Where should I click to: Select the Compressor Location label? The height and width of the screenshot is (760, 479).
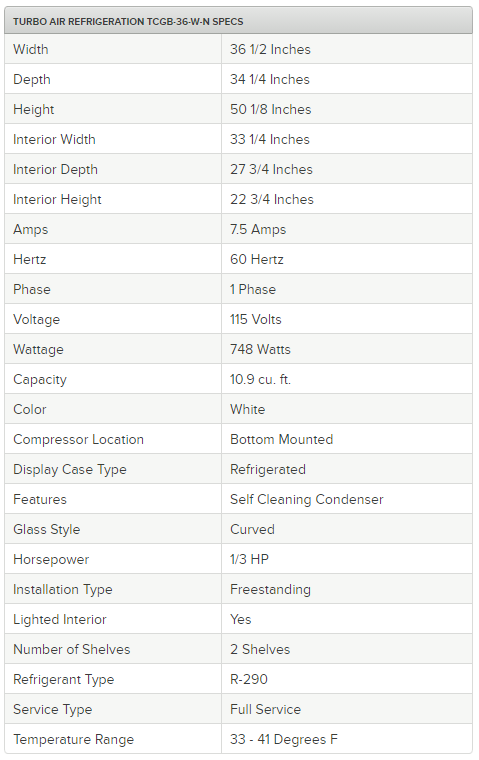[79, 440]
